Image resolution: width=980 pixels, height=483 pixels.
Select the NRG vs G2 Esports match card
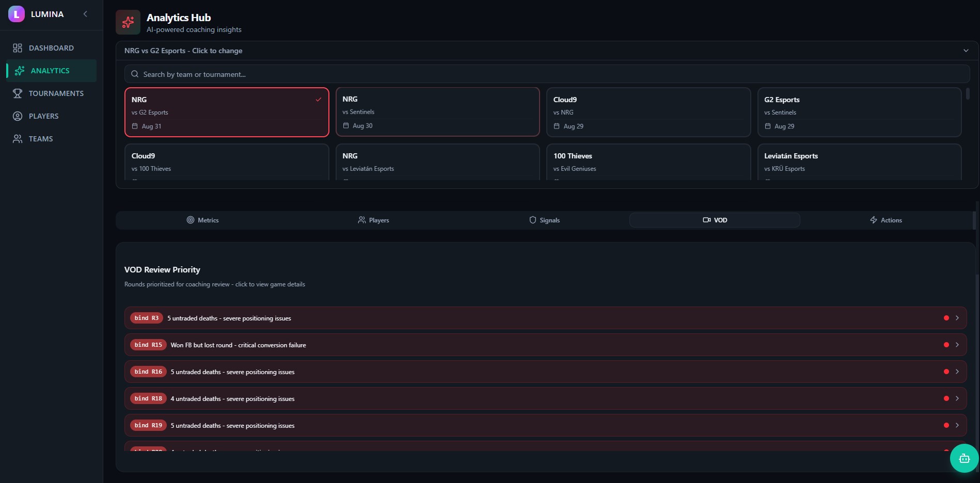pyautogui.click(x=227, y=112)
